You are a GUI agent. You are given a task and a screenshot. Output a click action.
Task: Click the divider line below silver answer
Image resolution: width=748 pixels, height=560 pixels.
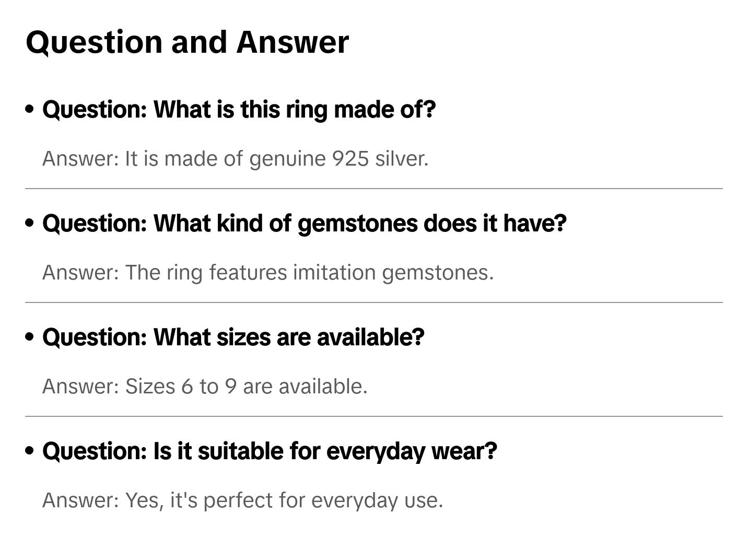pyautogui.click(x=374, y=189)
